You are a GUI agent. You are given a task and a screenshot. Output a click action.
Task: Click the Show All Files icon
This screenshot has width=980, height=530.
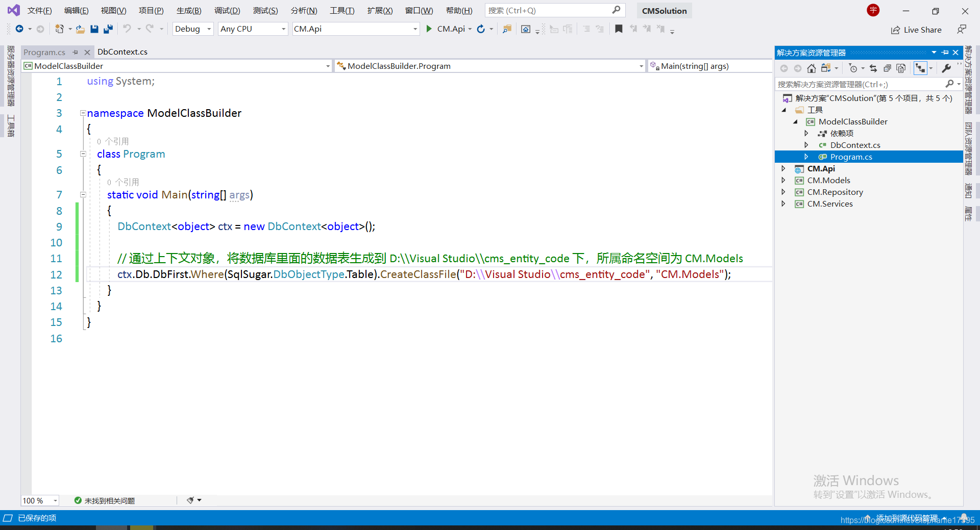[x=901, y=68]
